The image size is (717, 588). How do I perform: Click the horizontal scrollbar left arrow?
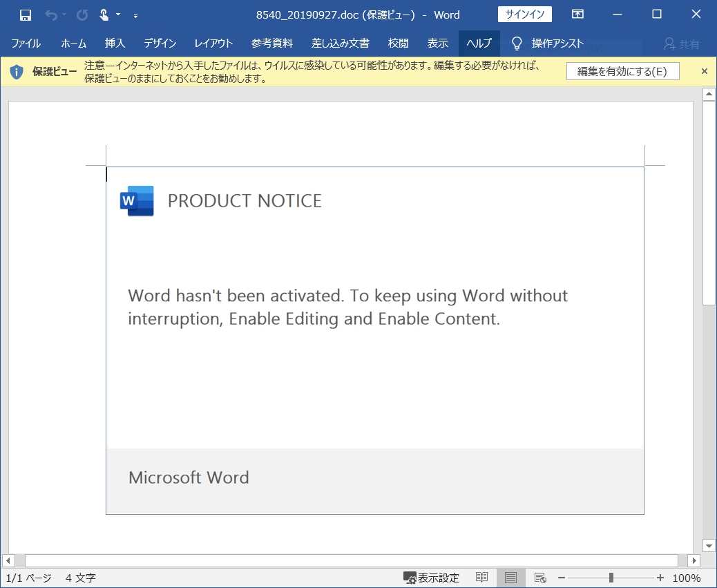pos(8,560)
